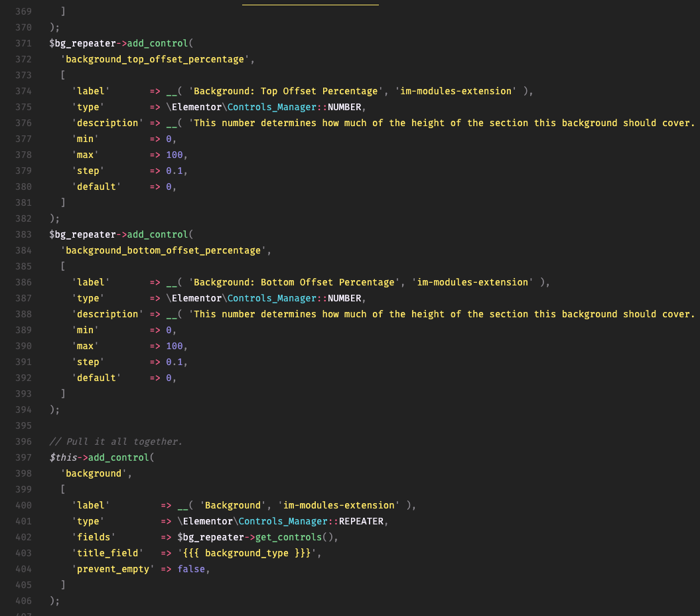Click the 'fields' array key
This screenshot has width=700, height=616.
tap(94, 538)
